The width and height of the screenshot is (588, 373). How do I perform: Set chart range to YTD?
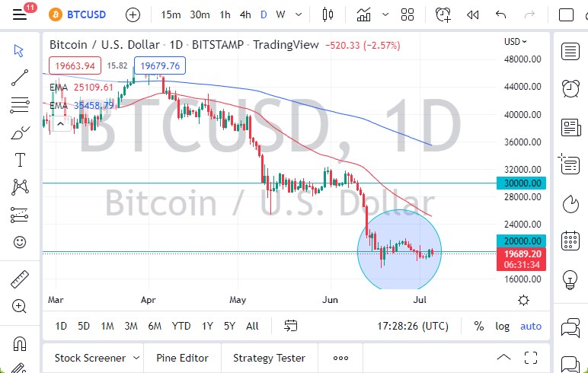tap(181, 326)
